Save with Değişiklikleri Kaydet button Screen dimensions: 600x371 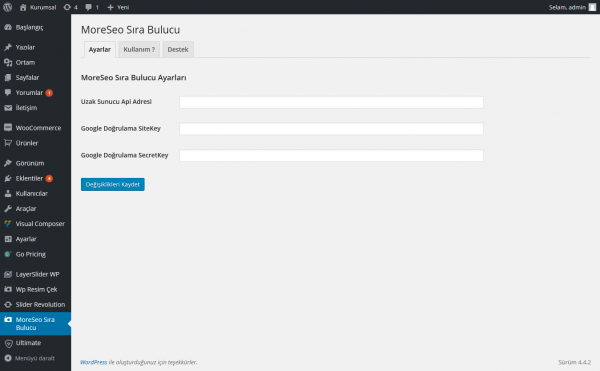[112, 184]
